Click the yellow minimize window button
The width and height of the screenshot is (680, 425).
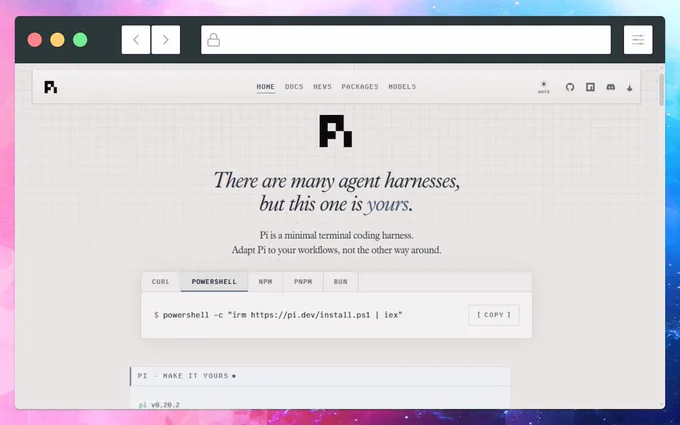point(57,40)
